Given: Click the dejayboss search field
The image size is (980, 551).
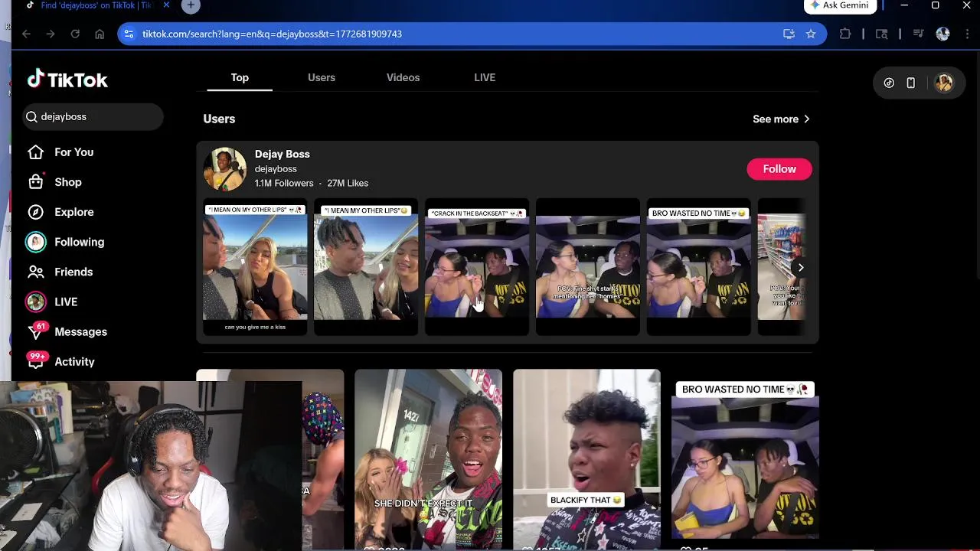Looking at the screenshot, I should click(93, 116).
